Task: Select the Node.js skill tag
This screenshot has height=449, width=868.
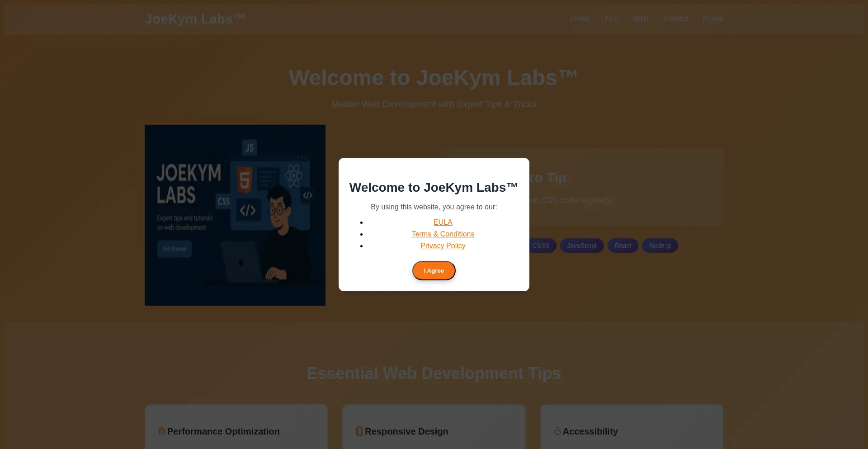Action: point(660,246)
